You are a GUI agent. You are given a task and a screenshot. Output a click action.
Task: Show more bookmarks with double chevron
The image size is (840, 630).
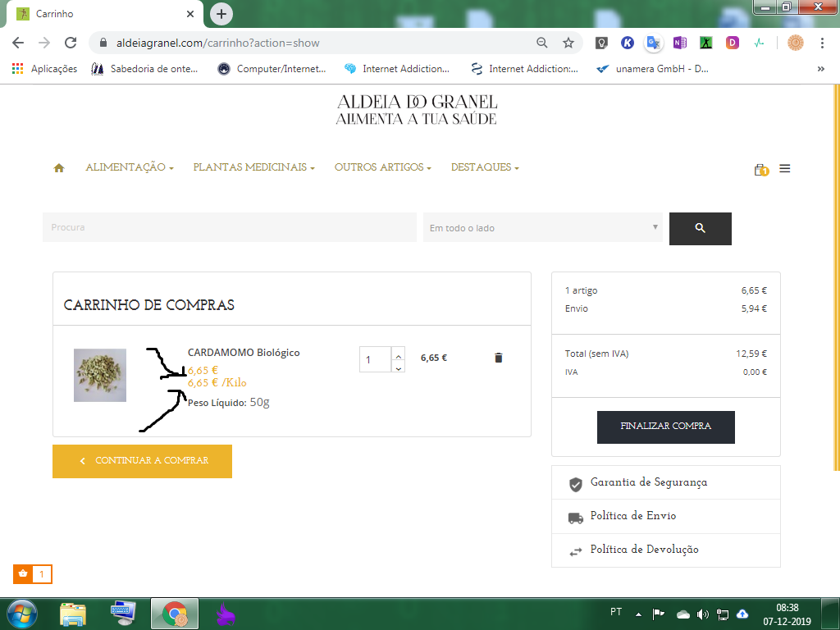point(820,69)
